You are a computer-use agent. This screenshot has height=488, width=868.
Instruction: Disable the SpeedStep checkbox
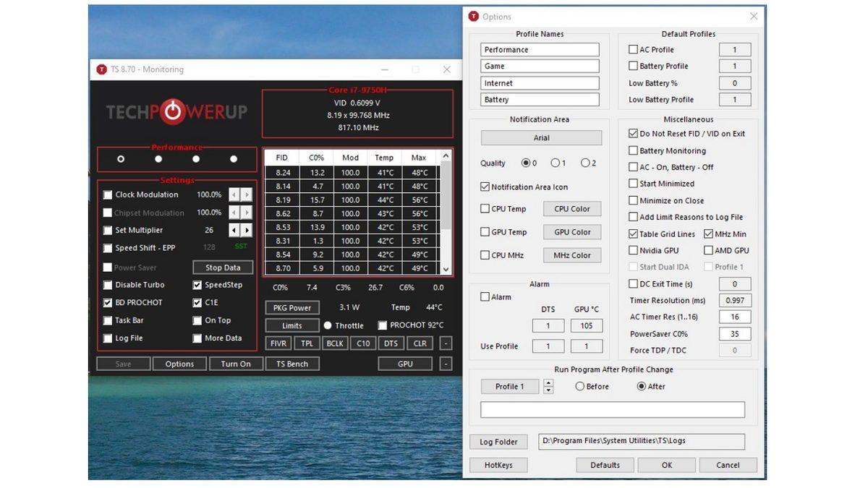pos(197,285)
